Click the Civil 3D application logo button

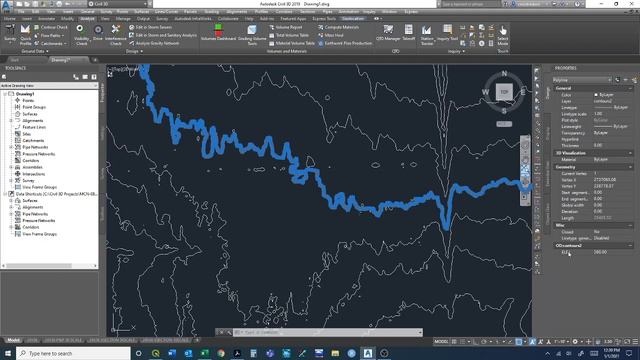7,6
